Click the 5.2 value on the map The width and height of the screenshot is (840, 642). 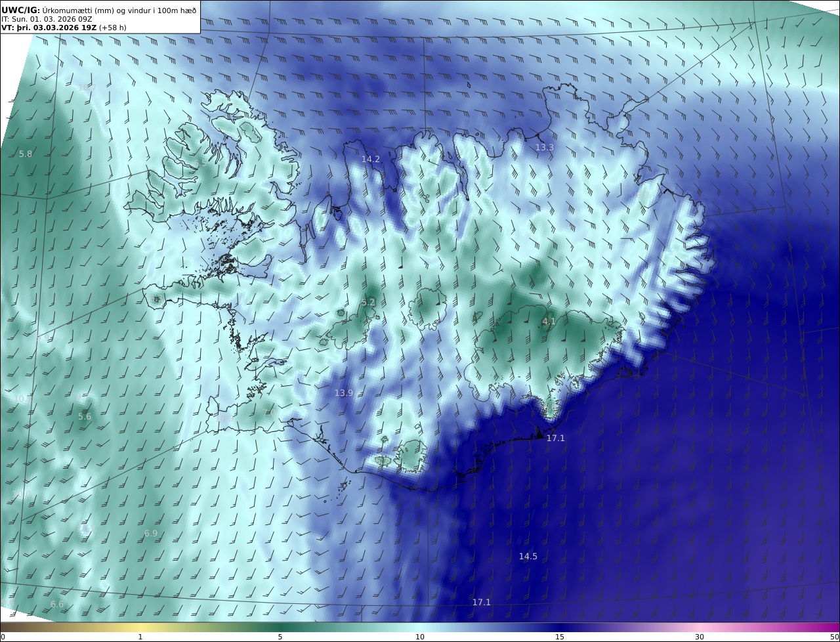368,303
